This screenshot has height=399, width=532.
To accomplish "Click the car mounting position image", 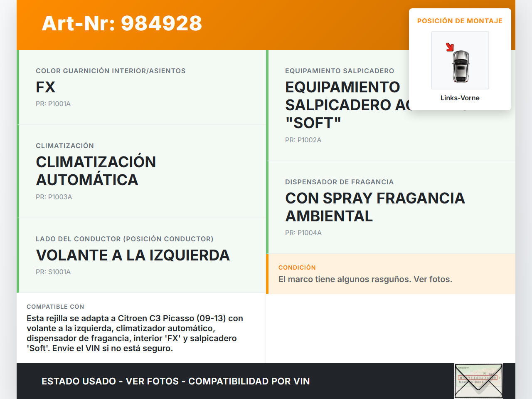I will tap(460, 60).
